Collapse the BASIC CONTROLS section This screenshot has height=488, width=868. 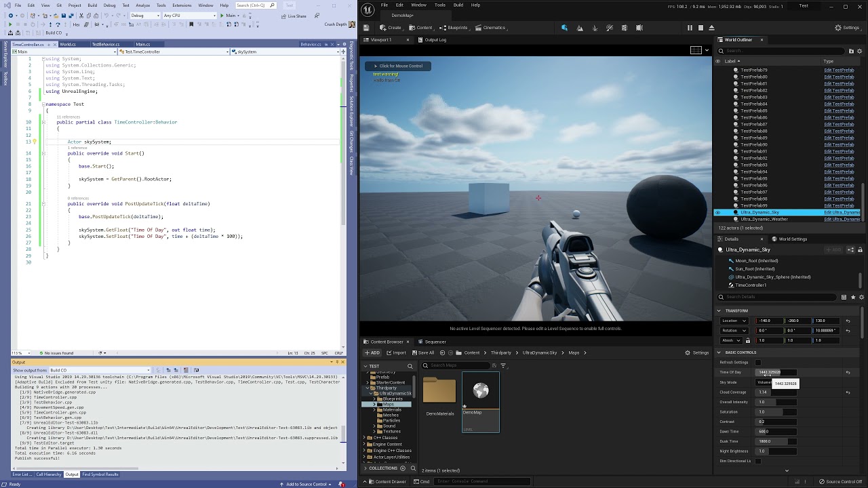(x=719, y=352)
